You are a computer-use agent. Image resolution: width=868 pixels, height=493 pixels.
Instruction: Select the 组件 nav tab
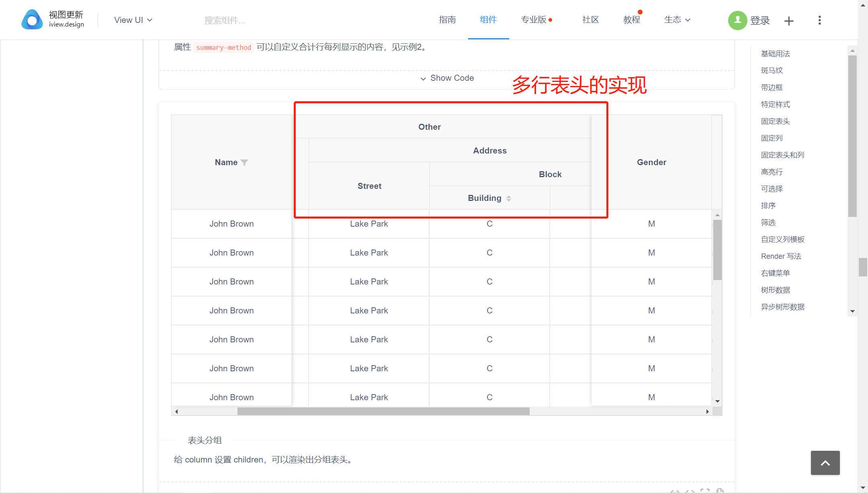click(488, 20)
